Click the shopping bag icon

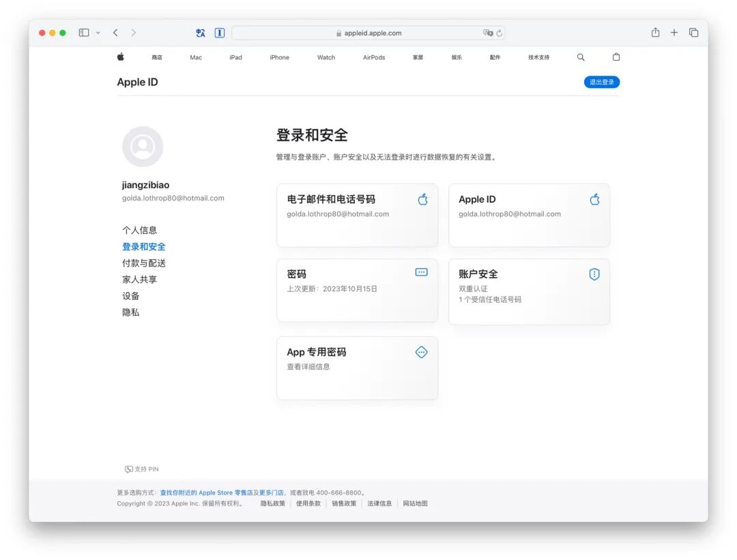pos(616,57)
